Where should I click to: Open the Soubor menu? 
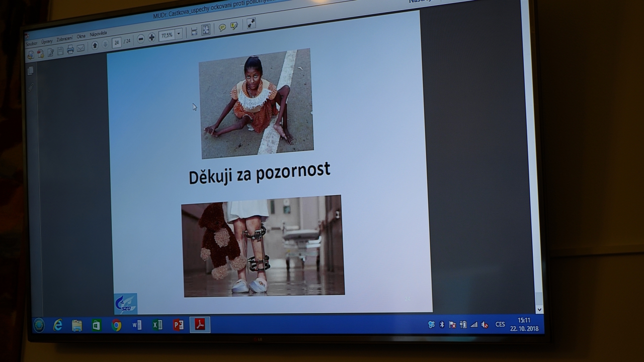[32, 43]
